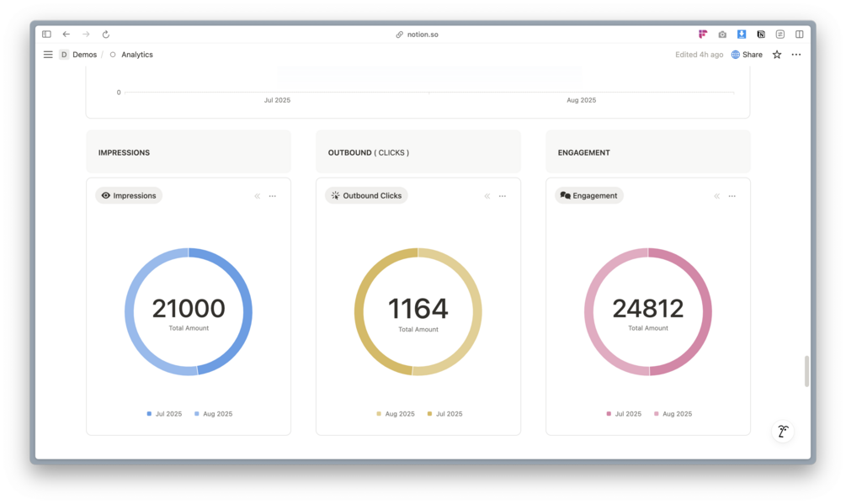
Task: Select the Impressions view tab
Action: 129,196
